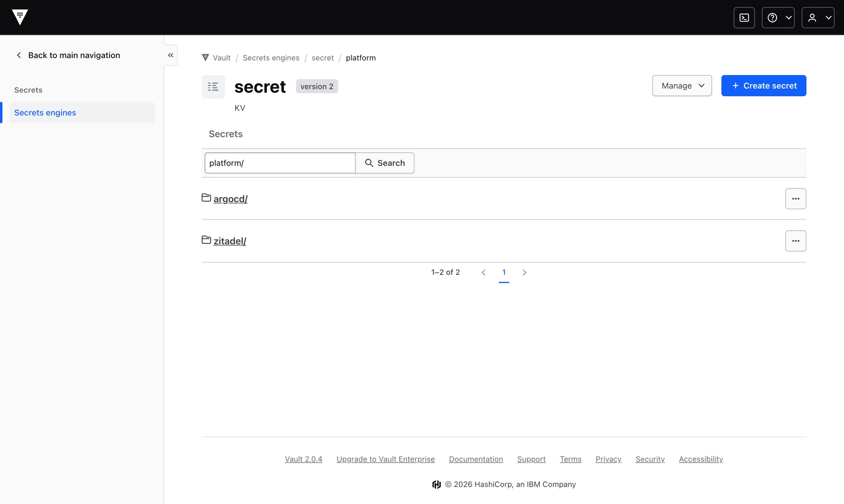Click the '1–2 of 2' pagination text
Screen dimensions: 844x504
tap(445, 272)
